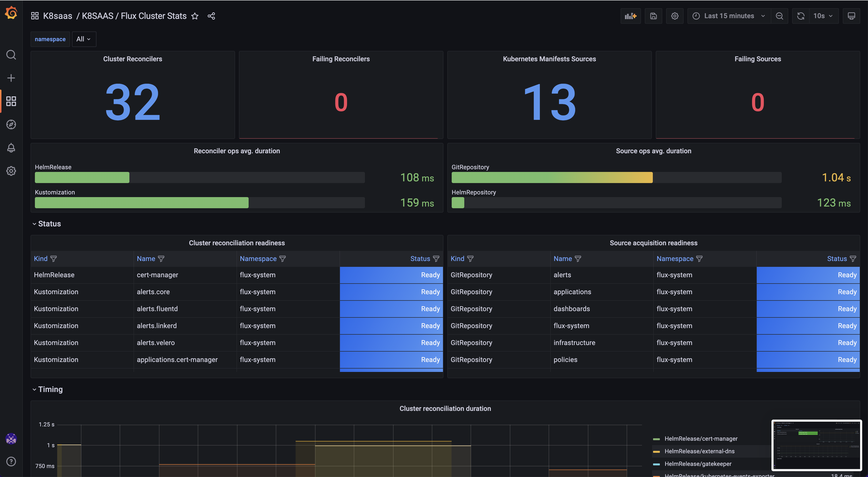Screen dimensions: 868x477
Task: Star the Flux Cluster Stats dashboard
Action: click(195, 16)
